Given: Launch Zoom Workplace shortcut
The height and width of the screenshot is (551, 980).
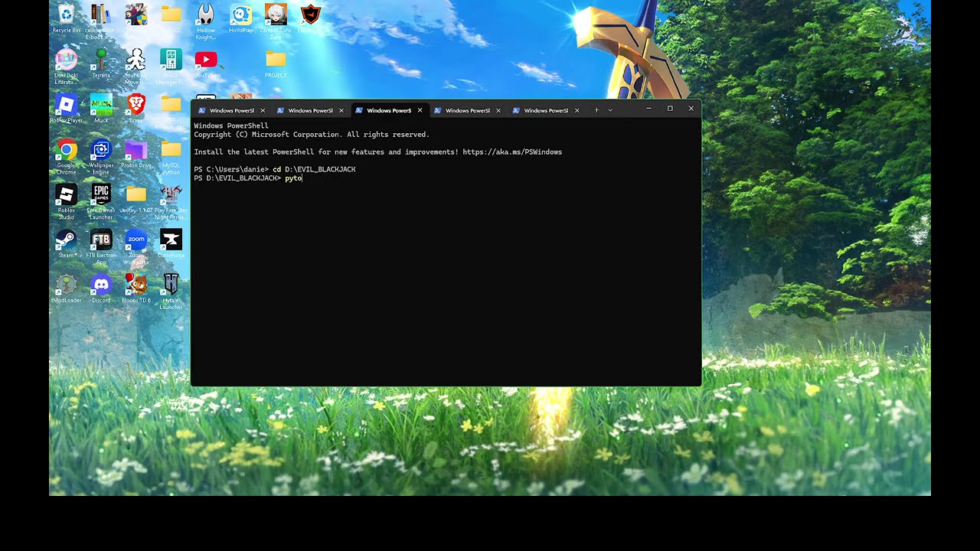Looking at the screenshot, I should point(136,247).
